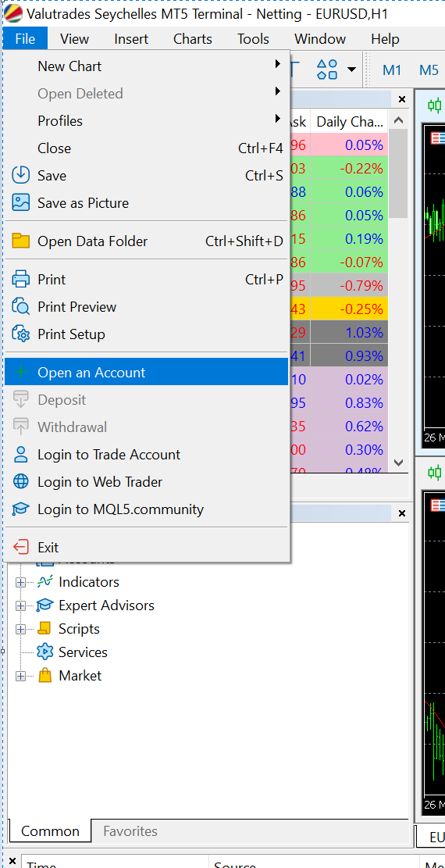Open the Tools menu
The height and width of the screenshot is (868, 445).
pos(254,39)
